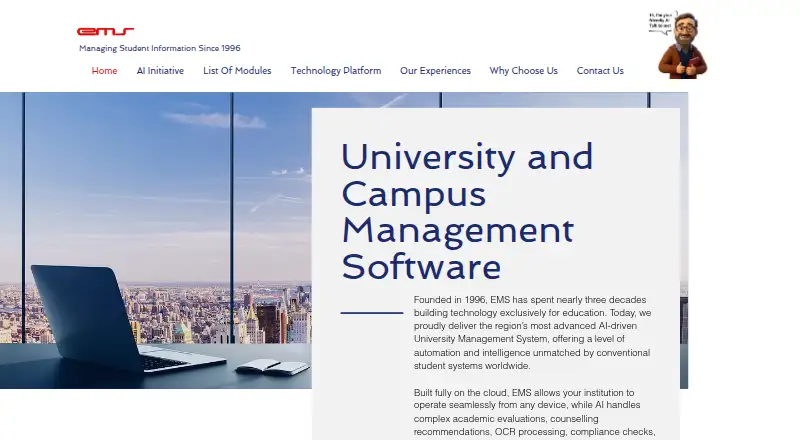This screenshot has width=800, height=440.
Task: Select Why Choose Us menu item
Action: 523,71
